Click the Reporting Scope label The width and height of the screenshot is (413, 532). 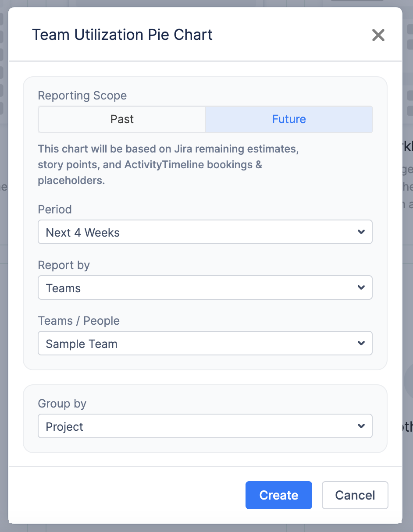pyautogui.click(x=82, y=96)
